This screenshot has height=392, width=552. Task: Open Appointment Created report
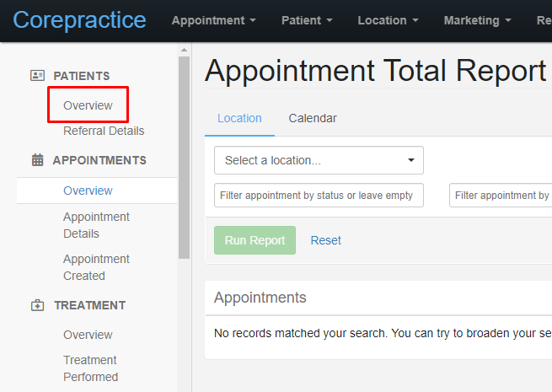click(x=96, y=267)
